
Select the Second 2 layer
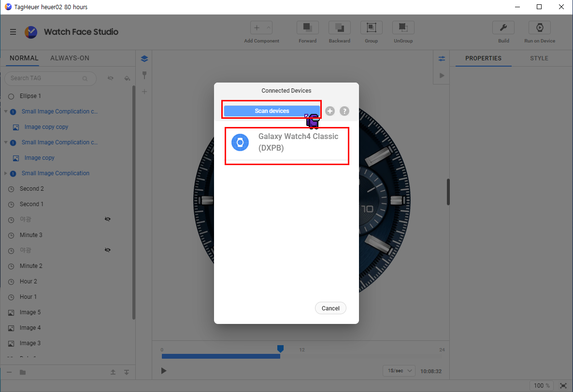point(32,189)
